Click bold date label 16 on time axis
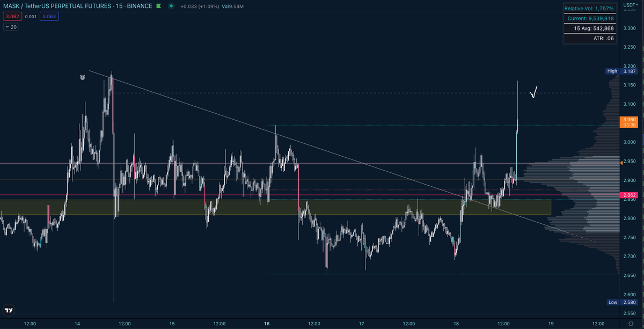This screenshot has height=329, width=644. point(267,324)
